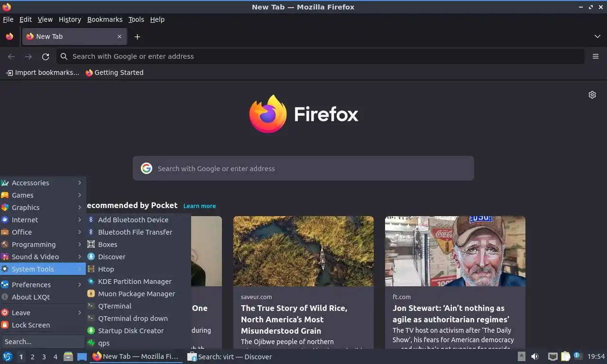Launch Boxes from System Tools
The height and width of the screenshot is (364, 607).
coord(138,245)
